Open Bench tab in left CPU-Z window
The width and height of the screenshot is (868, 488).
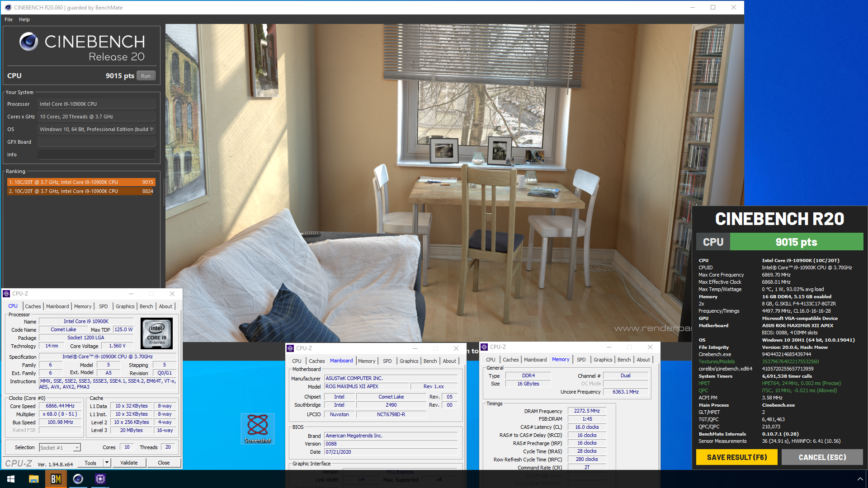[x=146, y=306]
